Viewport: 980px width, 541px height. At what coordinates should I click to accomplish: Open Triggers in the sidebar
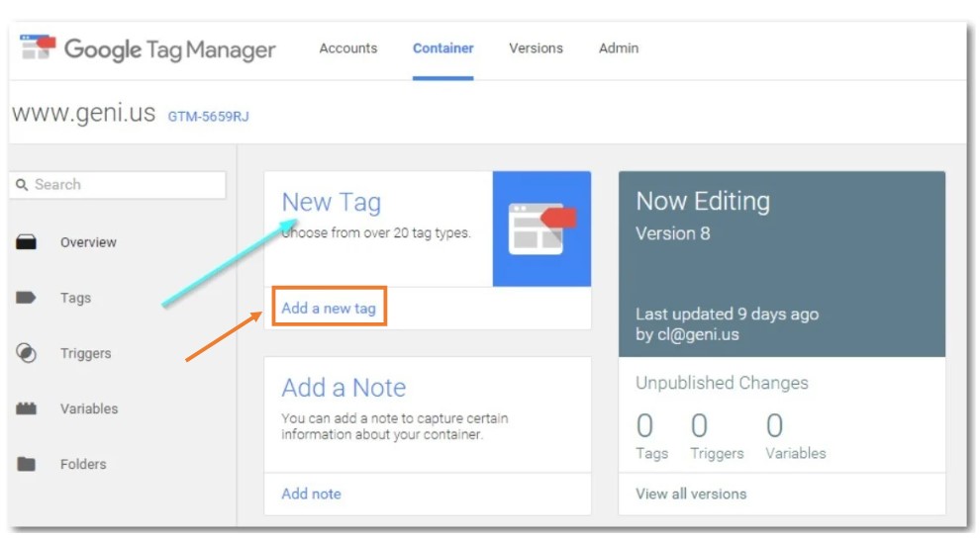point(85,354)
